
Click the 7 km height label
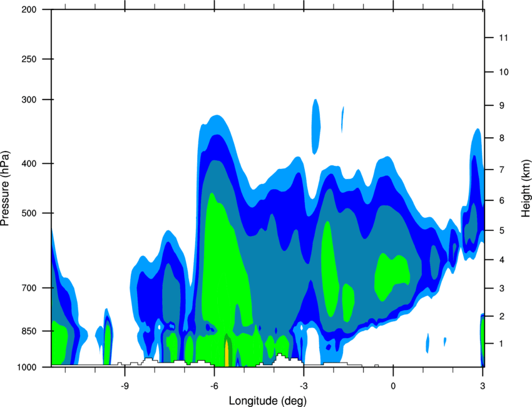click(x=502, y=170)
